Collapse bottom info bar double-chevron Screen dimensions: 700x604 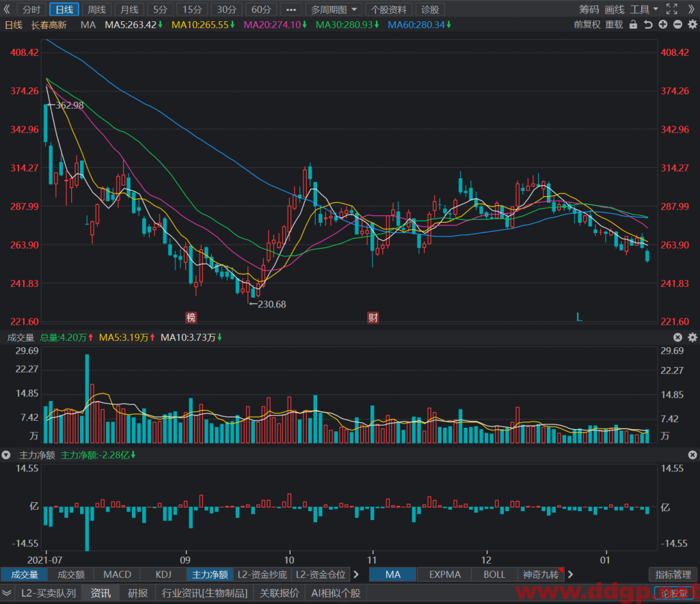(x=7, y=593)
